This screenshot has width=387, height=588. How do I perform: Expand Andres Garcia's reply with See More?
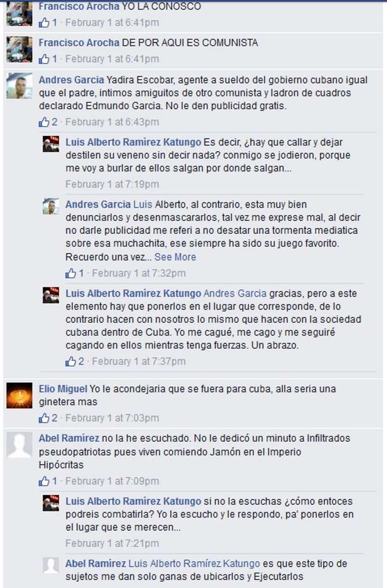(175, 257)
